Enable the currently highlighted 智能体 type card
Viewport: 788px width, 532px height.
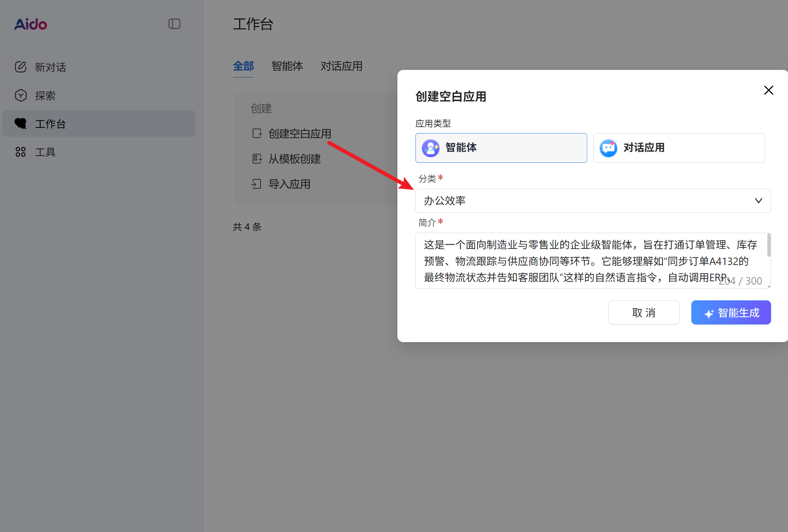point(500,148)
